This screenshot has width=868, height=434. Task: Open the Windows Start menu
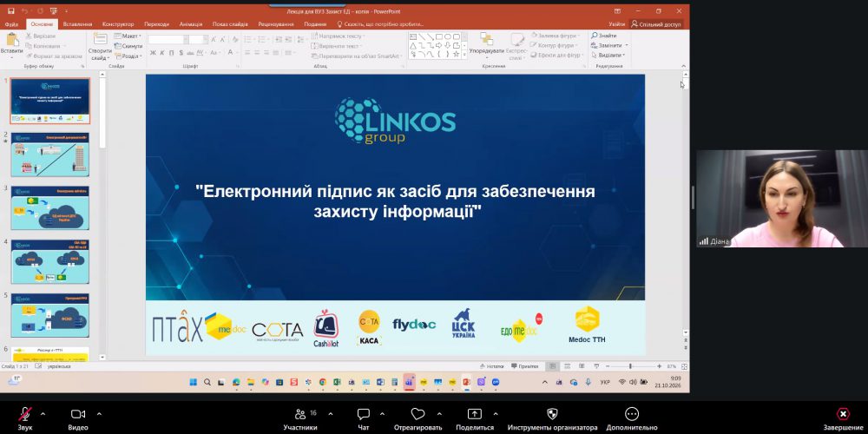194,382
